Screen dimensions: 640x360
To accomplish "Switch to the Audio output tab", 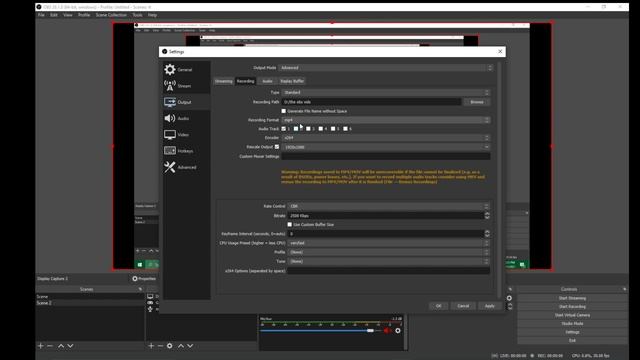I will (267, 81).
